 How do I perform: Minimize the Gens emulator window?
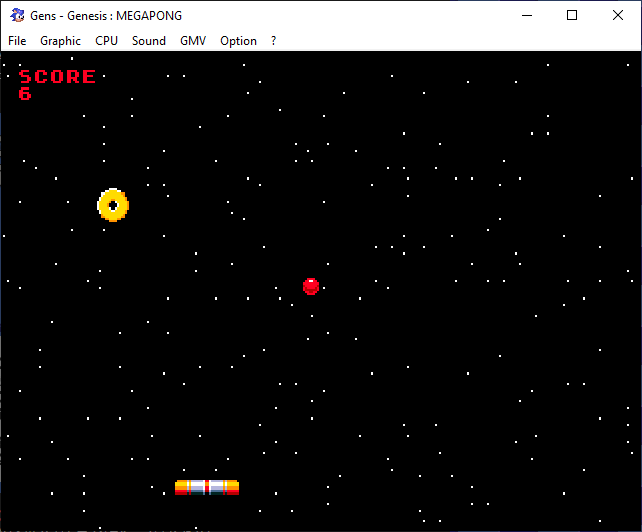[525, 15]
